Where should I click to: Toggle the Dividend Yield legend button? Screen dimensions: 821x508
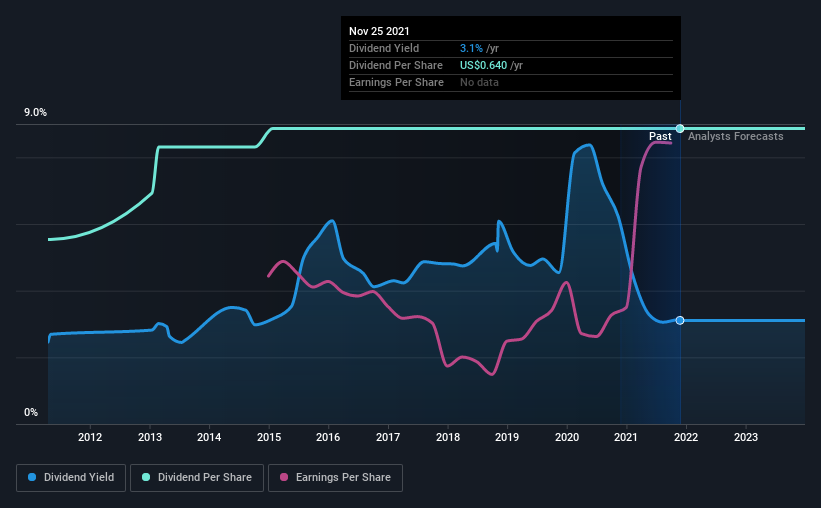[71, 478]
